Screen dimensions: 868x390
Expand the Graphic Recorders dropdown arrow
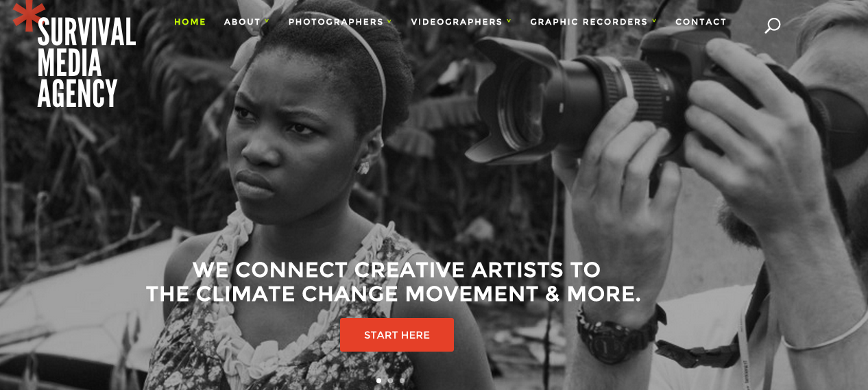coord(654,21)
